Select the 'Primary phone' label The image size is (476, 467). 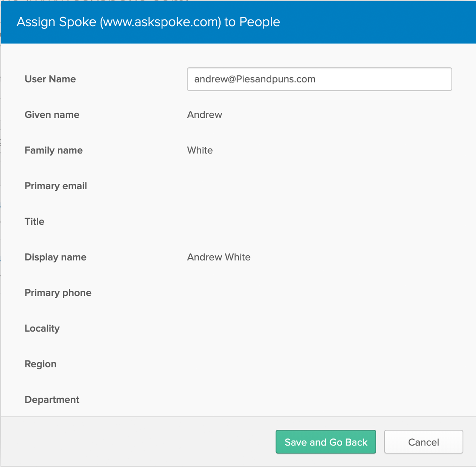tap(58, 293)
